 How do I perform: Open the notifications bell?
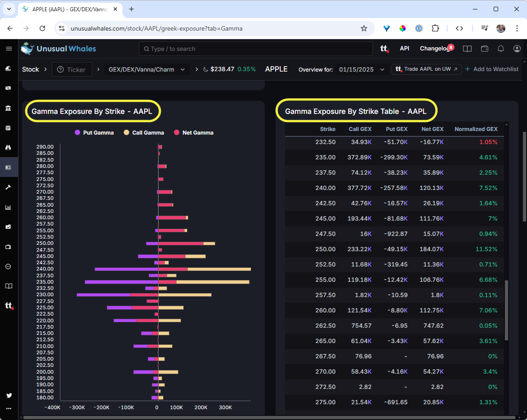pos(501,49)
